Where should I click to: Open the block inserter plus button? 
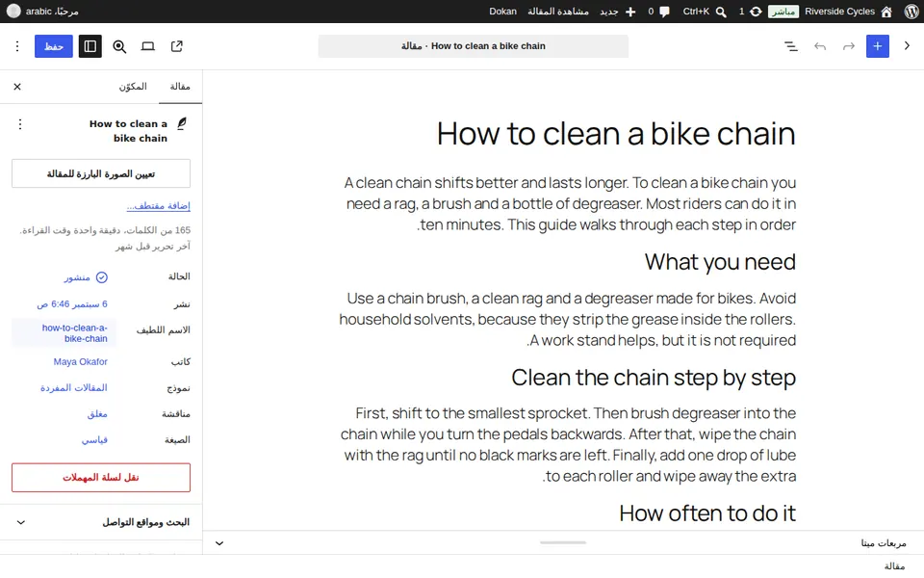pos(877,46)
